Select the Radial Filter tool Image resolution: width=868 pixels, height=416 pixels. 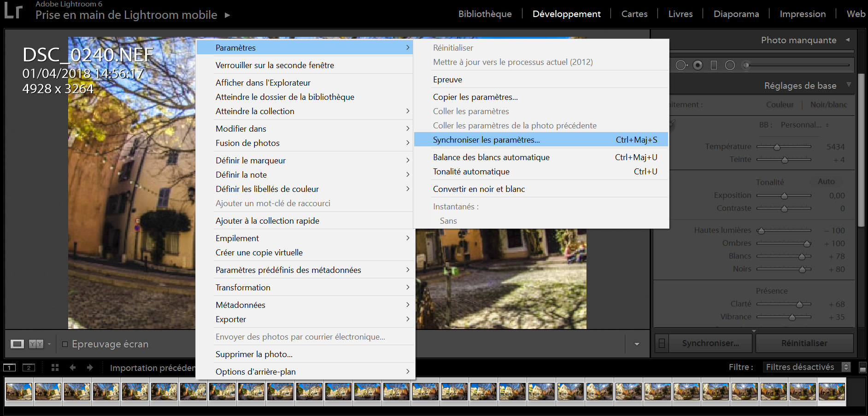click(730, 65)
